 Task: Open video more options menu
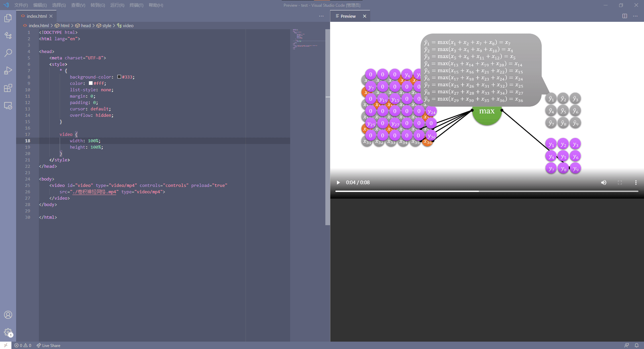(636, 183)
